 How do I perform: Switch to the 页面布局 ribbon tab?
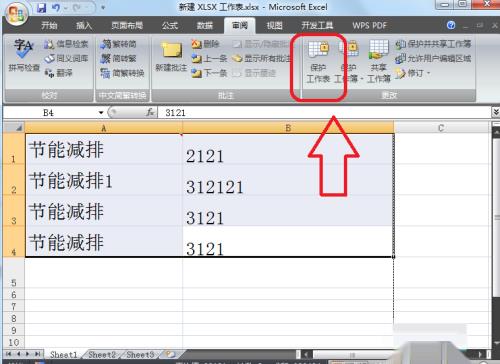127,25
